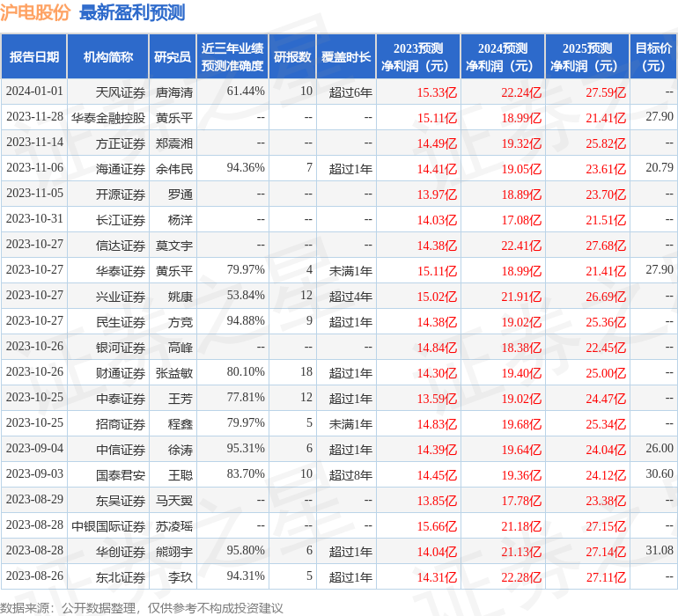
Task: Select the 2025预测净利润 column header
Action: (587, 57)
